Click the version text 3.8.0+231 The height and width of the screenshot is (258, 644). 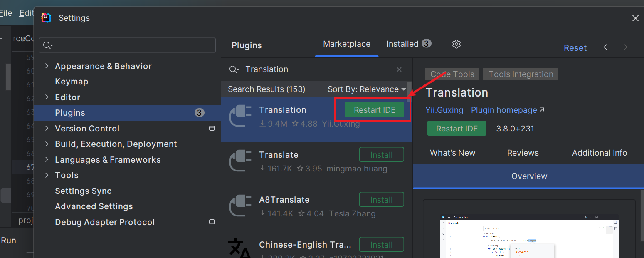[x=515, y=129]
